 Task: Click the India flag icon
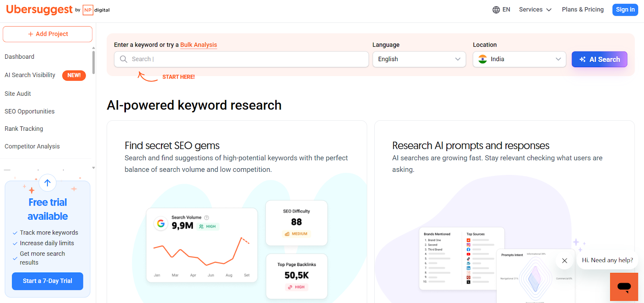pyautogui.click(x=483, y=59)
